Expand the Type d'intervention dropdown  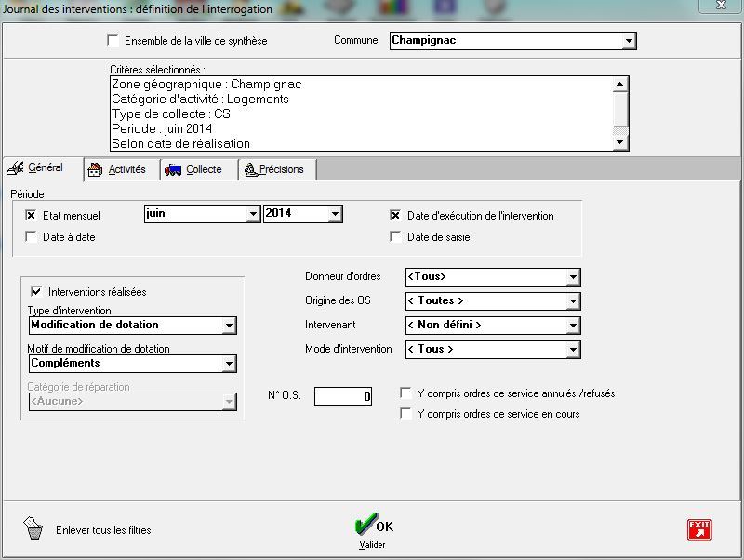[x=229, y=326]
